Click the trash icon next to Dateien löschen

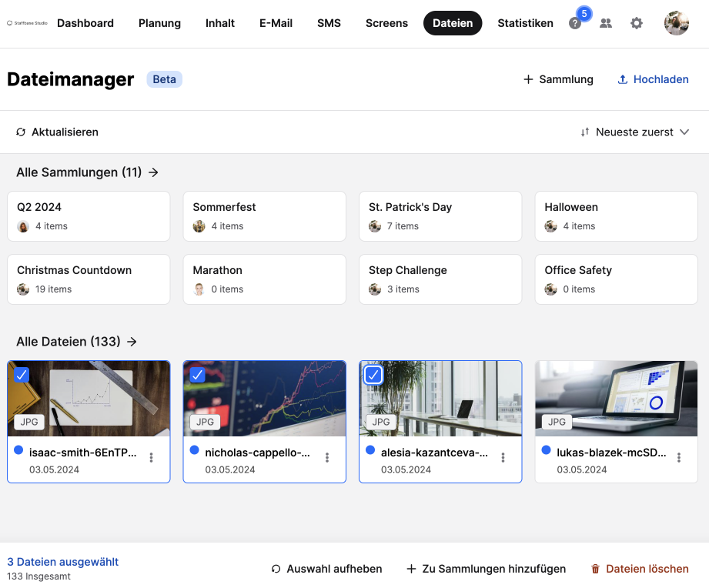(595, 569)
